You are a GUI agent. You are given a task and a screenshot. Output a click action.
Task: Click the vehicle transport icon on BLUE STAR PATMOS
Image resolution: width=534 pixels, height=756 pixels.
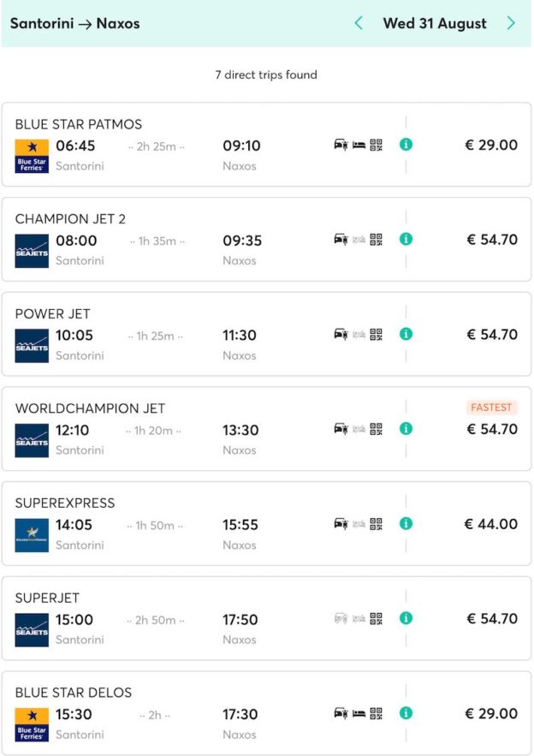tap(341, 145)
